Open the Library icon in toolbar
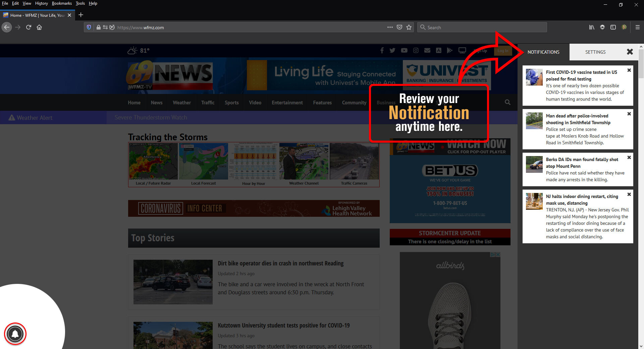The width and height of the screenshot is (644, 349). click(x=592, y=27)
